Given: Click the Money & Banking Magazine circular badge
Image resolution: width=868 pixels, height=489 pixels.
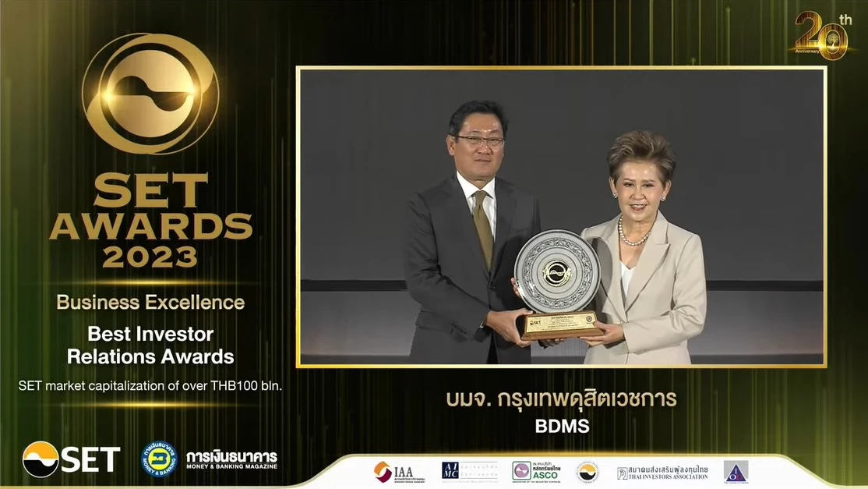Looking at the screenshot, I should click(157, 461).
